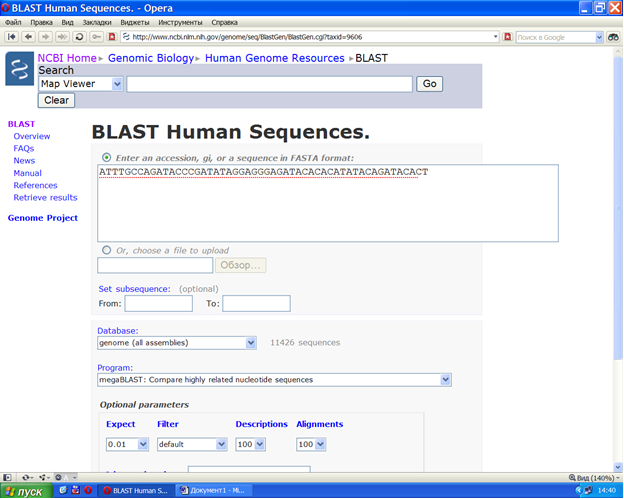Click the subsequence To field
624x499 pixels.
pos(256,304)
